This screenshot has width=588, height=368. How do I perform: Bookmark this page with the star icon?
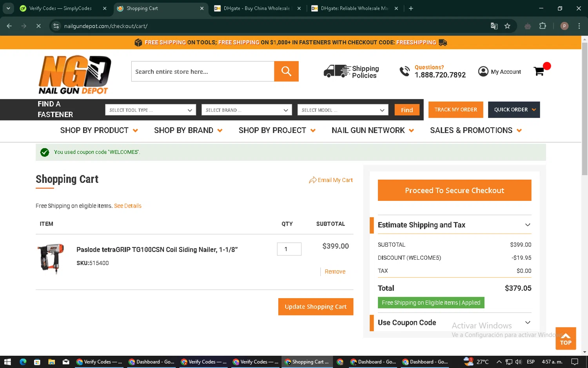point(507,26)
